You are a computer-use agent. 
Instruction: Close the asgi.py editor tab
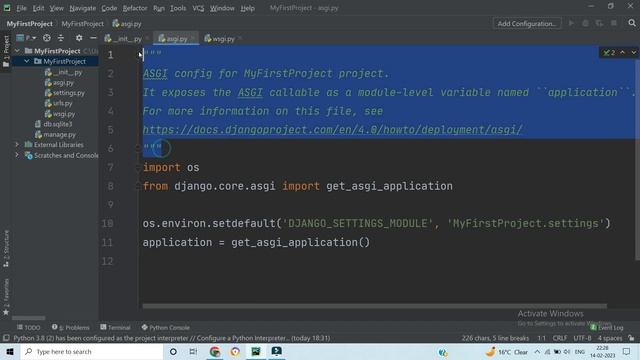click(193, 38)
